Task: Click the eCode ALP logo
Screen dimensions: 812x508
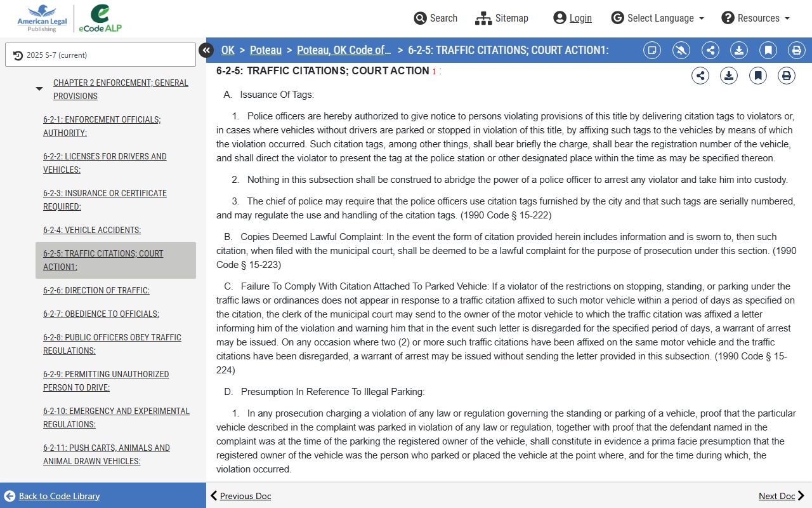Action: coord(100,19)
